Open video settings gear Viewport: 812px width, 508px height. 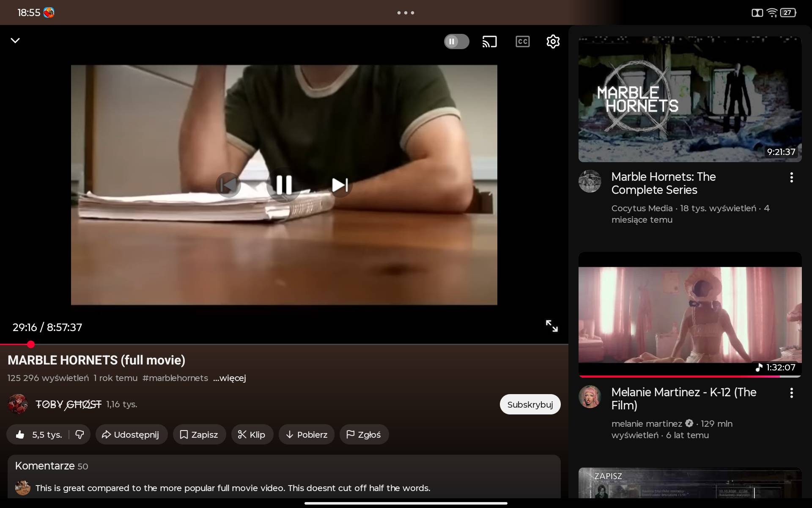(553, 41)
